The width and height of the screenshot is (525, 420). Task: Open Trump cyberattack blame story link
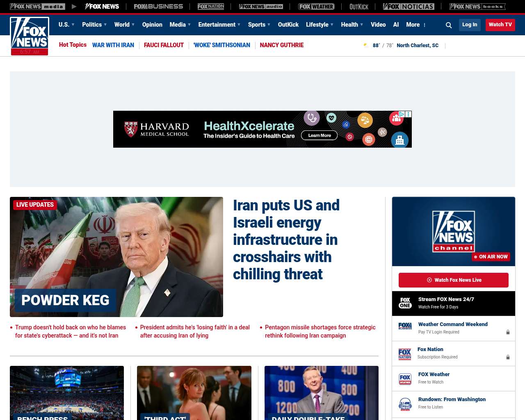click(71, 331)
